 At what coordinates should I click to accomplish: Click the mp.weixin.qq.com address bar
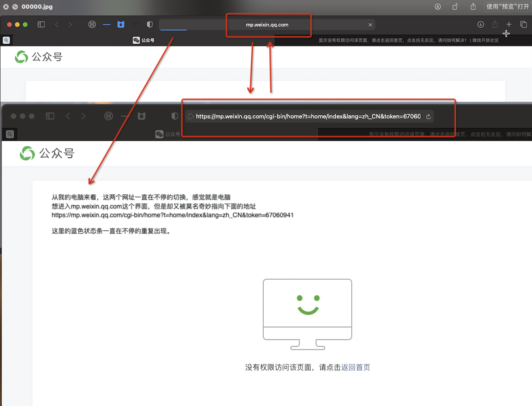(267, 25)
